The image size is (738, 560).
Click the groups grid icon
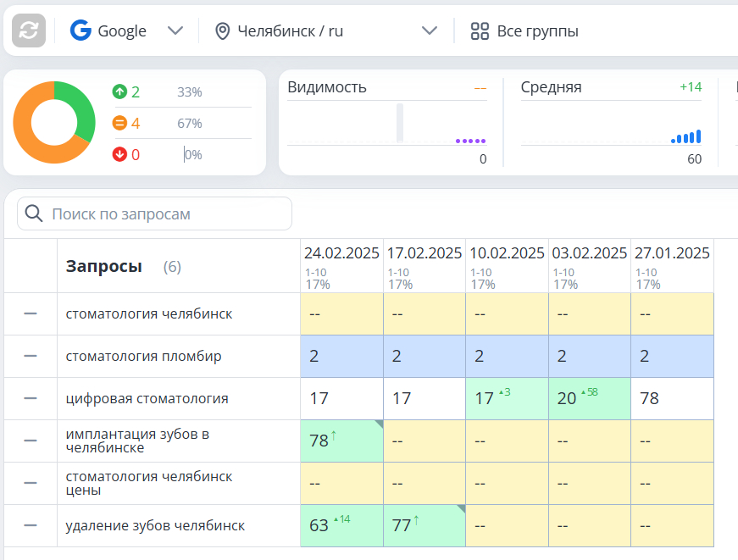click(480, 31)
